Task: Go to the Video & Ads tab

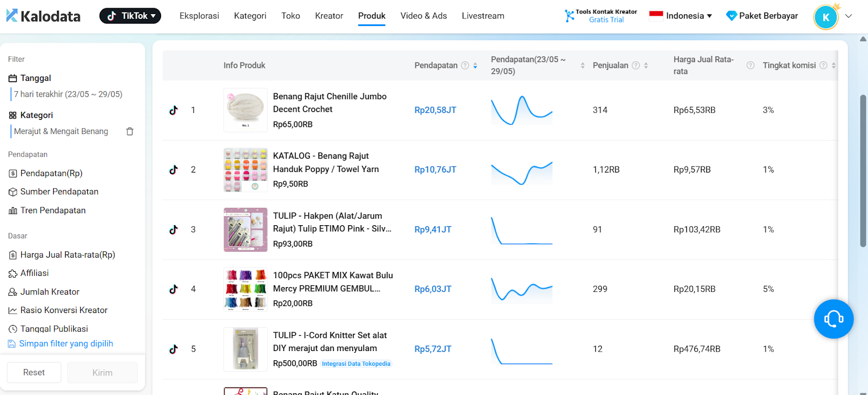Action: click(x=424, y=16)
